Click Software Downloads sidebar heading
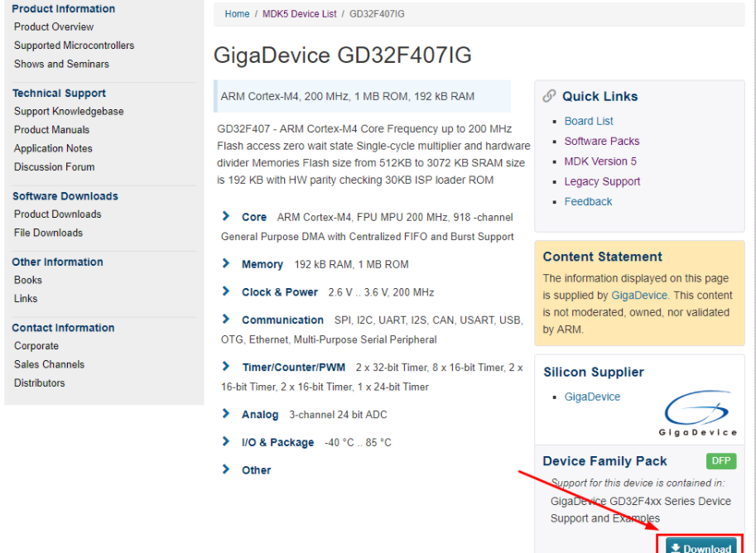Viewport: 756px width, 553px height. coord(65,196)
